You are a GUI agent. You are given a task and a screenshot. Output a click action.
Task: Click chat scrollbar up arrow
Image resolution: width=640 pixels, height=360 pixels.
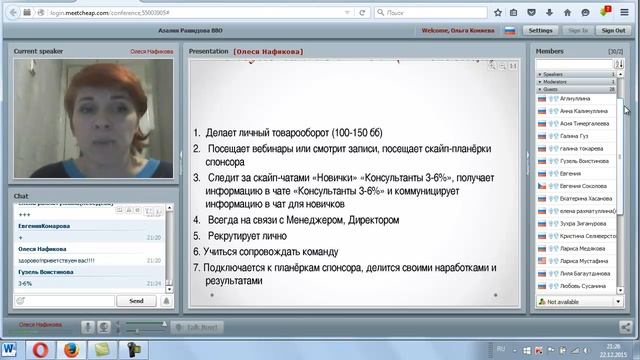point(169,208)
